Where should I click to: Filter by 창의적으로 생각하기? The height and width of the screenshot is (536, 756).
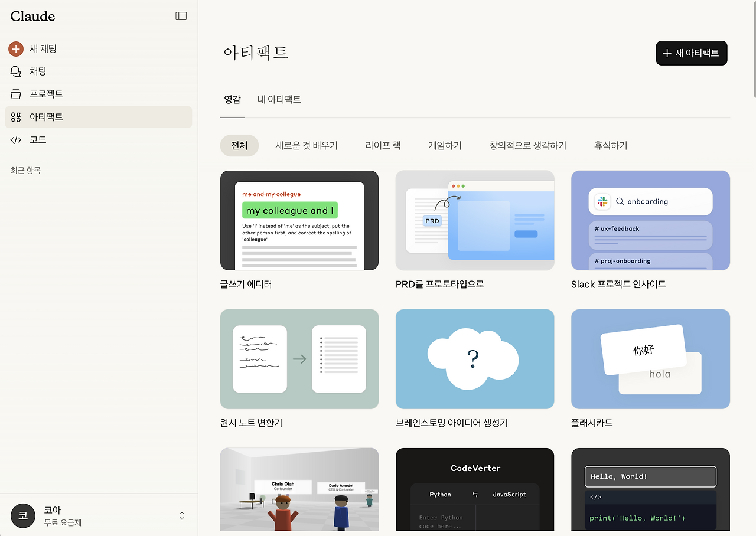tap(527, 145)
